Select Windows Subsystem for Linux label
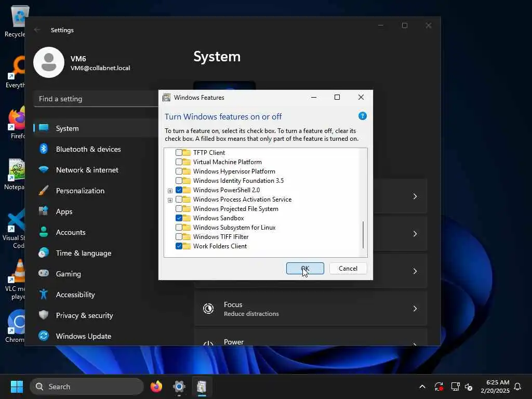The width and height of the screenshot is (532, 399). click(x=234, y=228)
